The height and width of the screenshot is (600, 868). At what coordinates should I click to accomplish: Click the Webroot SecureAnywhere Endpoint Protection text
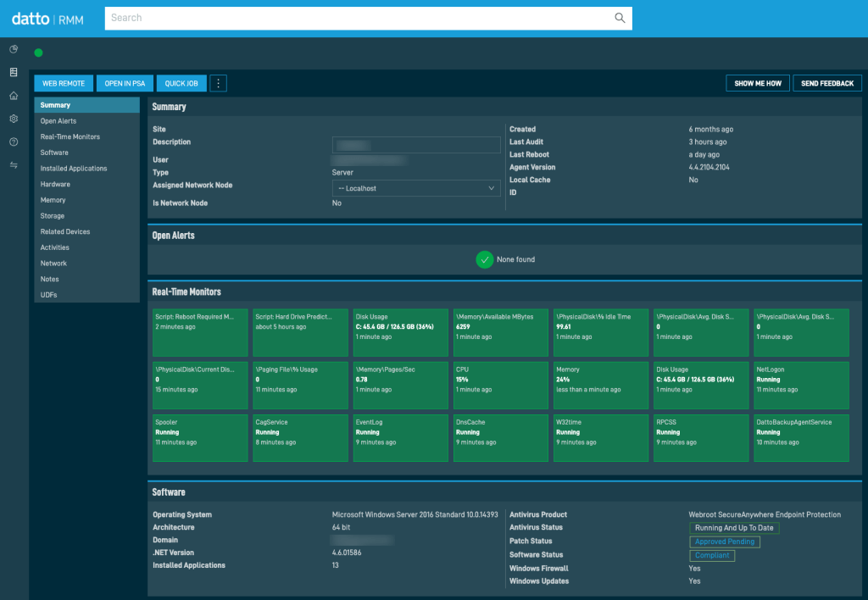coord(765,514)
